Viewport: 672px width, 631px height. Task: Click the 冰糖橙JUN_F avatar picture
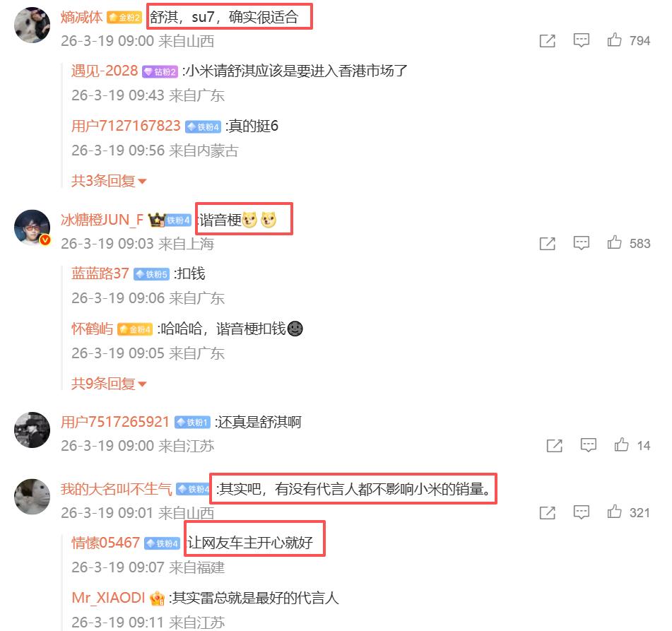32,228
